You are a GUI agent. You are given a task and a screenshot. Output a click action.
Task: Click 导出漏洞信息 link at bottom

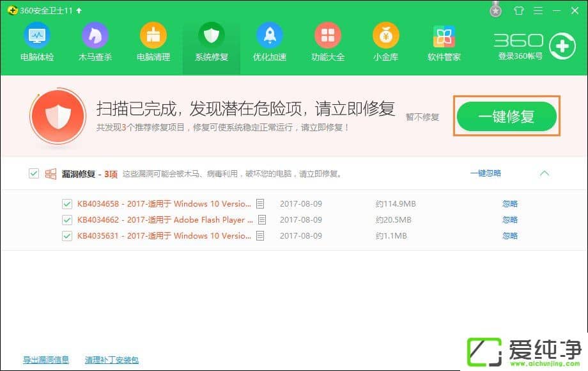pos(46,360)
